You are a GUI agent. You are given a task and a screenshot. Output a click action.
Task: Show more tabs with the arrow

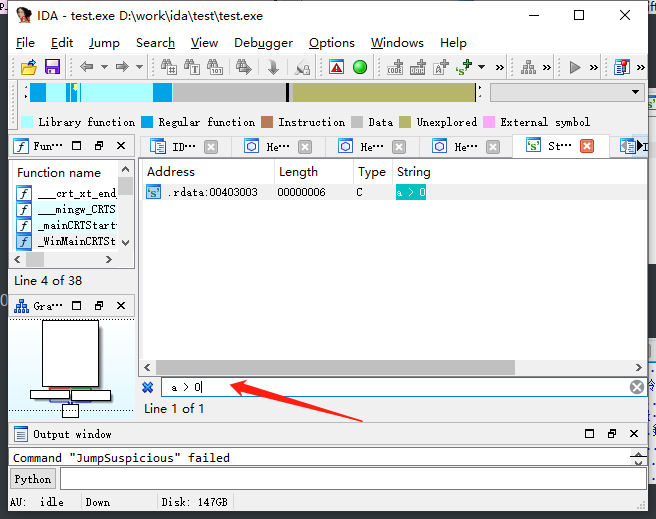pyautogui.click(x=640, y=146)
